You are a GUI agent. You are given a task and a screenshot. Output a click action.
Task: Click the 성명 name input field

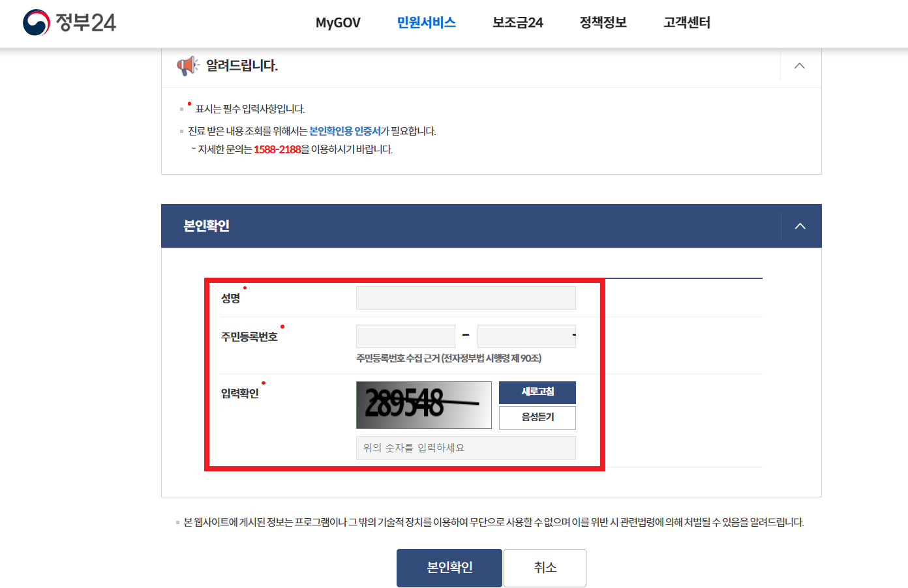(466, 298)
